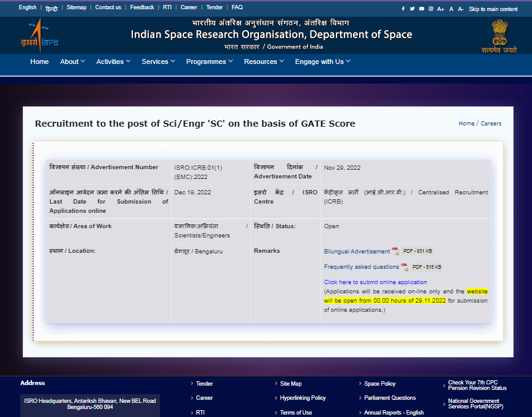
Task: Switch language to Hindi
Action: pos(51,7)
